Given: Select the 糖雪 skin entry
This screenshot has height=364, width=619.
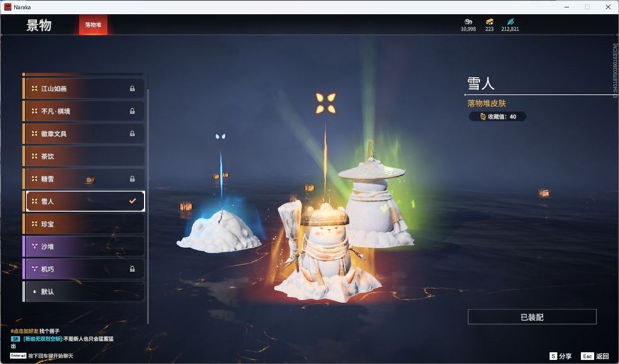Looking at the screenshot, I should click(83, 179).
